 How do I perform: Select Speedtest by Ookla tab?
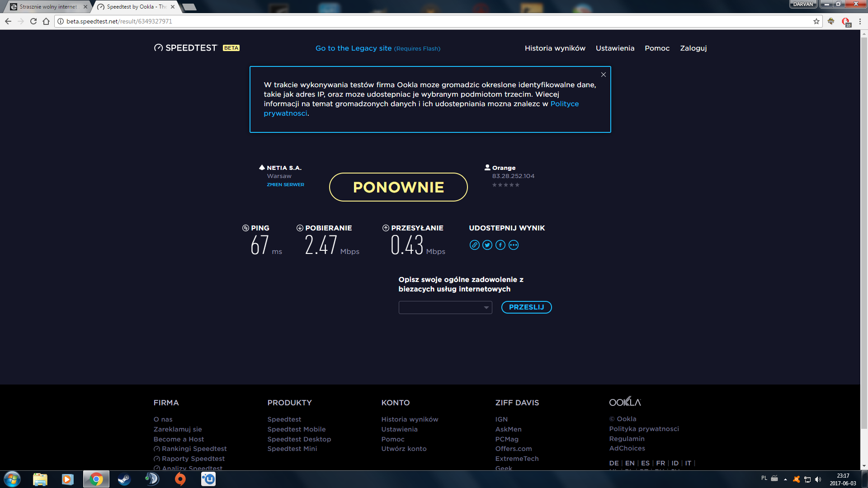[137, 7]
